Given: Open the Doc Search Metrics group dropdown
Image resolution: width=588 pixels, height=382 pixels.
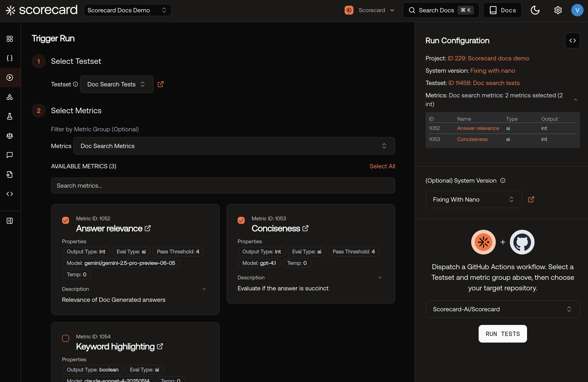Looking at the screenshot, I should point(234,146).
